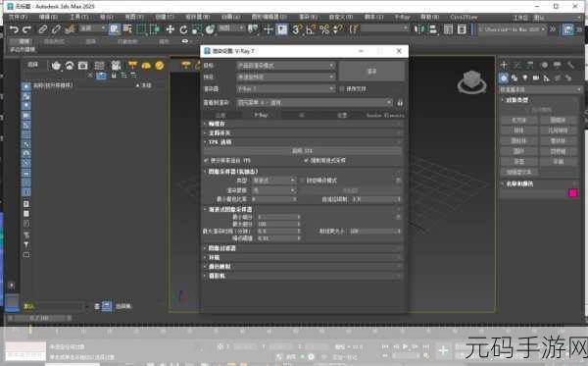
Task: Click the Redo arrow in main toolbar
Action: tap(26, 29)
